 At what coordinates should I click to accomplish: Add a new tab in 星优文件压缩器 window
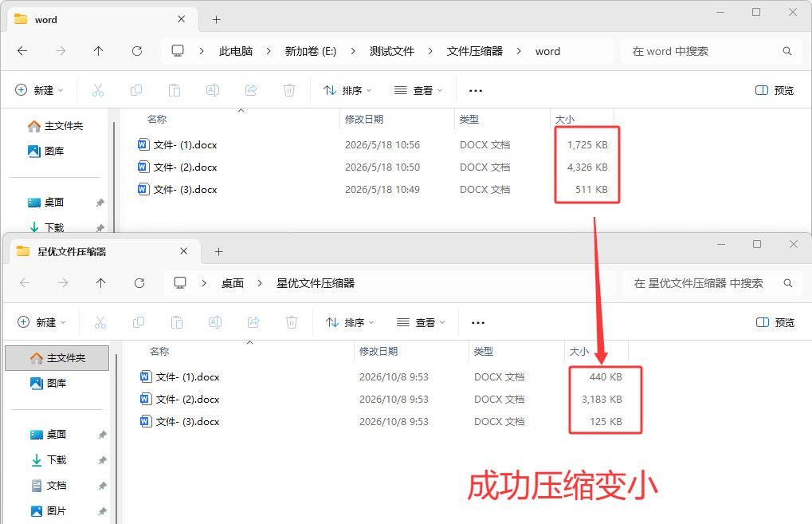218,252
